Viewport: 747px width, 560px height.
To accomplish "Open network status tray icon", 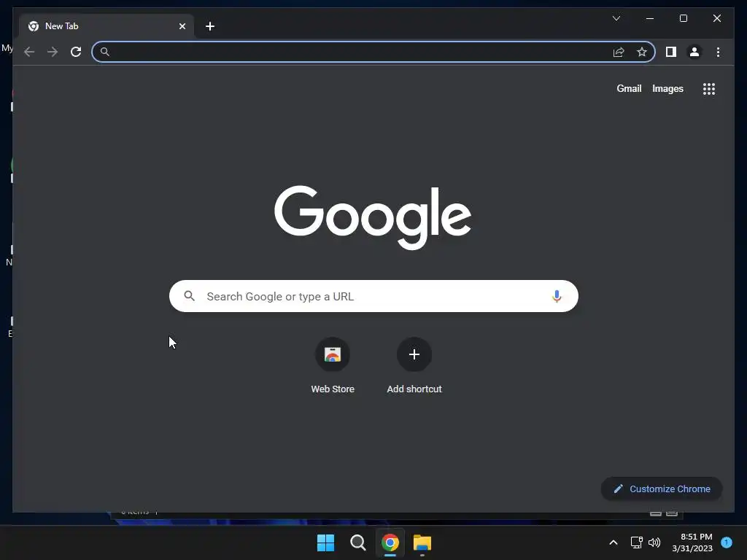I will (x=636, y=542).
